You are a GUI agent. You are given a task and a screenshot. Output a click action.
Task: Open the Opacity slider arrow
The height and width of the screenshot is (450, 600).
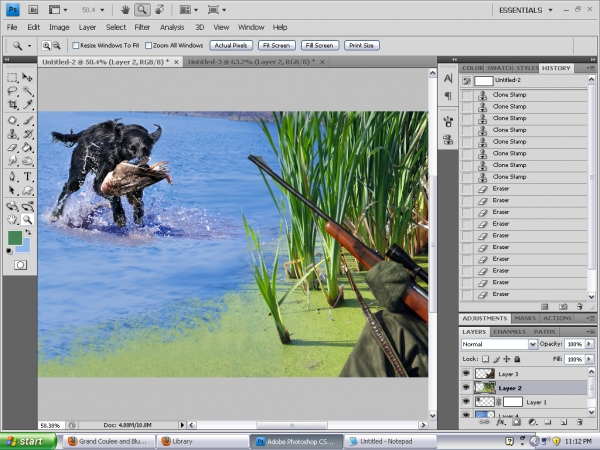coord(589,344)
